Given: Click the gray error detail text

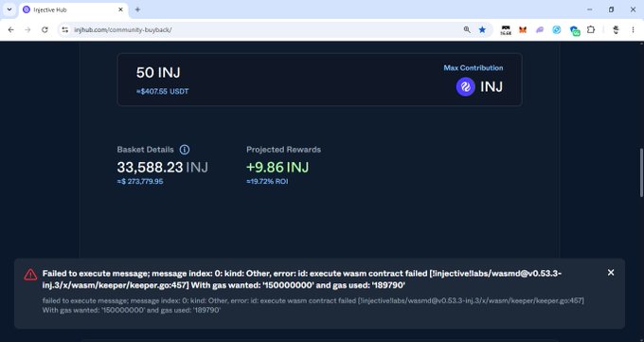Looking at the screenshot, I should [x=313, y=305].
